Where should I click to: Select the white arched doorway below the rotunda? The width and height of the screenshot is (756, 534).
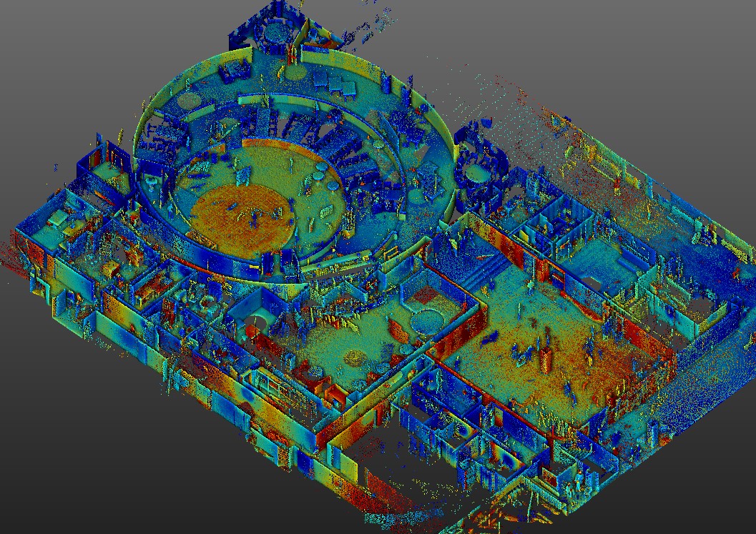(255, 324)
